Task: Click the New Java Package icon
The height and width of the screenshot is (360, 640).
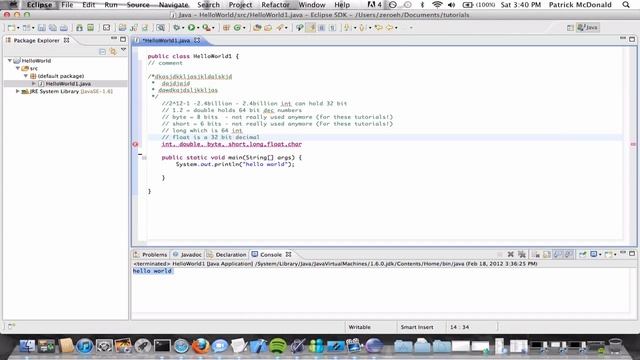Action: click(226, 28)
